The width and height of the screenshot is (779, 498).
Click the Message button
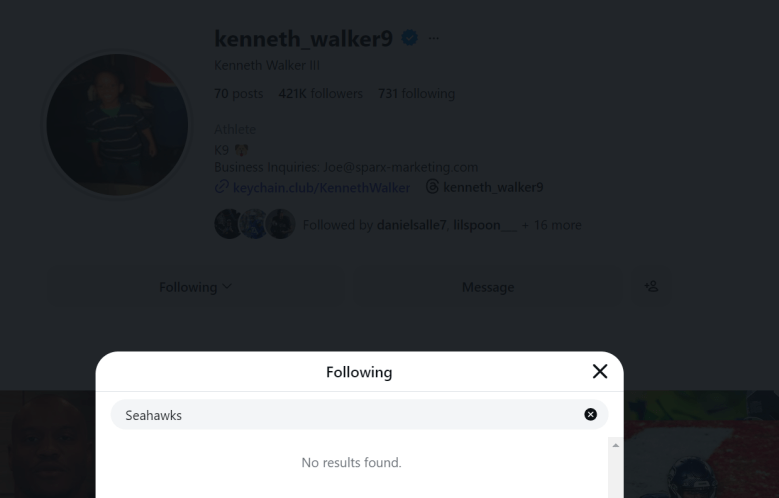tap(488, 288)
